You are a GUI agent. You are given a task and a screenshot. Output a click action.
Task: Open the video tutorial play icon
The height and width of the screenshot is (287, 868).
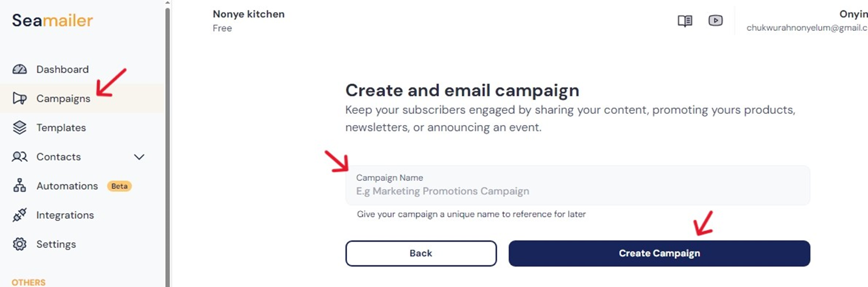click(x=715, y=21)
